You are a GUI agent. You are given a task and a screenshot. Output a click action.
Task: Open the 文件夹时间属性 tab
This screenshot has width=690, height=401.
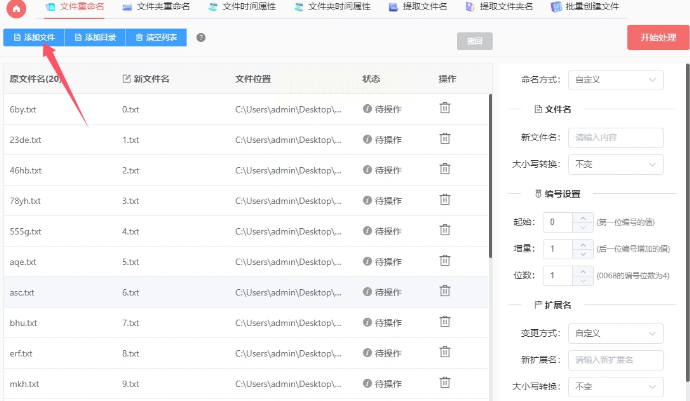click(332, 7)
